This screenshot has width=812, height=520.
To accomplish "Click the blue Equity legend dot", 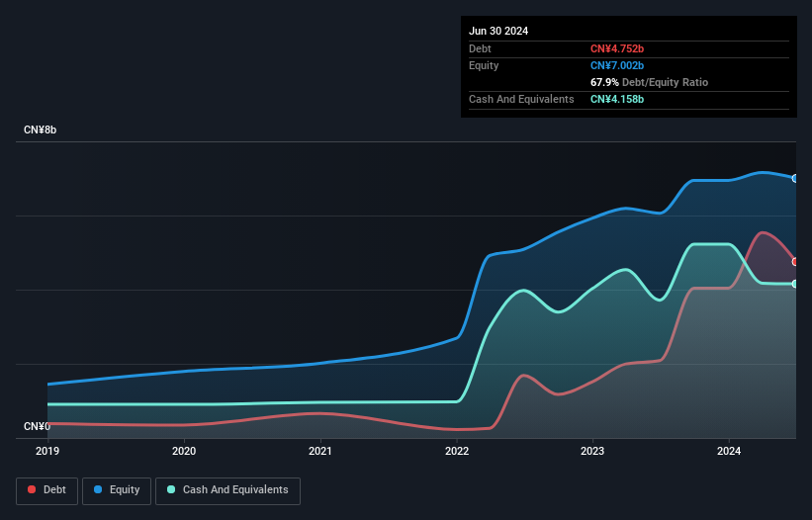I will point(98,489).
